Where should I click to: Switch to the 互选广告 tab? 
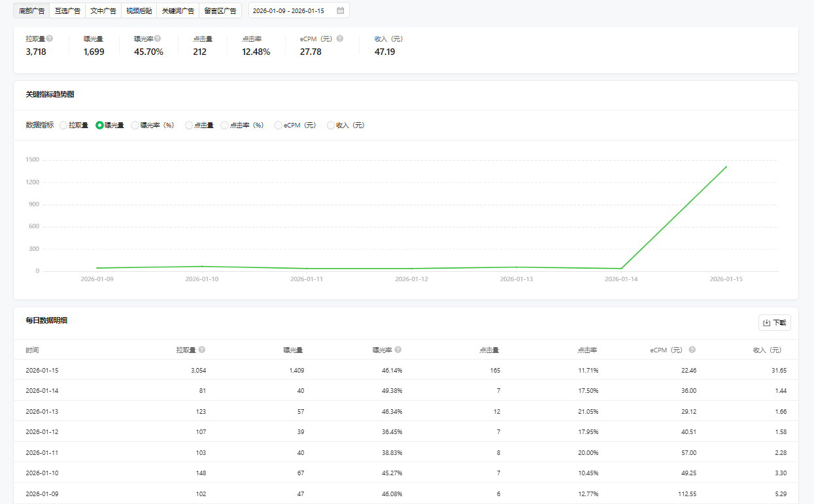pos(67,10)
